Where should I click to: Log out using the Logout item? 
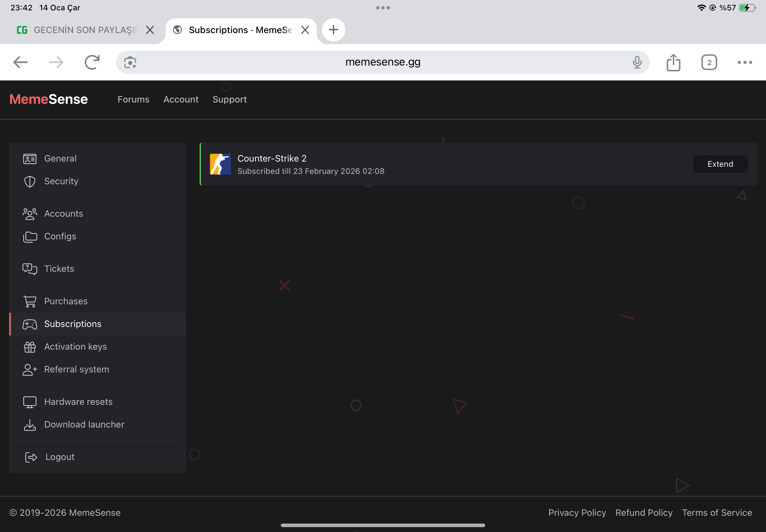(x=97, y=457)
